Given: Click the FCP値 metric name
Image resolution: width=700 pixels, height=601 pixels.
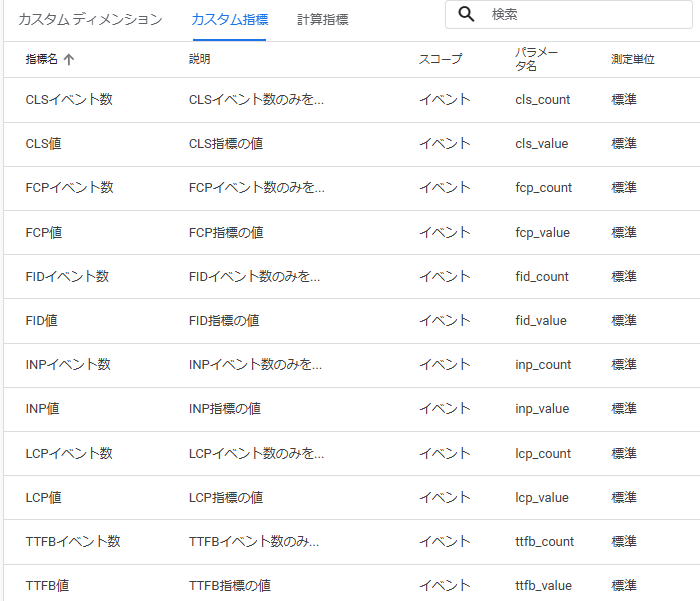Looking at the screenshot, I should click(x=43, y=232).
